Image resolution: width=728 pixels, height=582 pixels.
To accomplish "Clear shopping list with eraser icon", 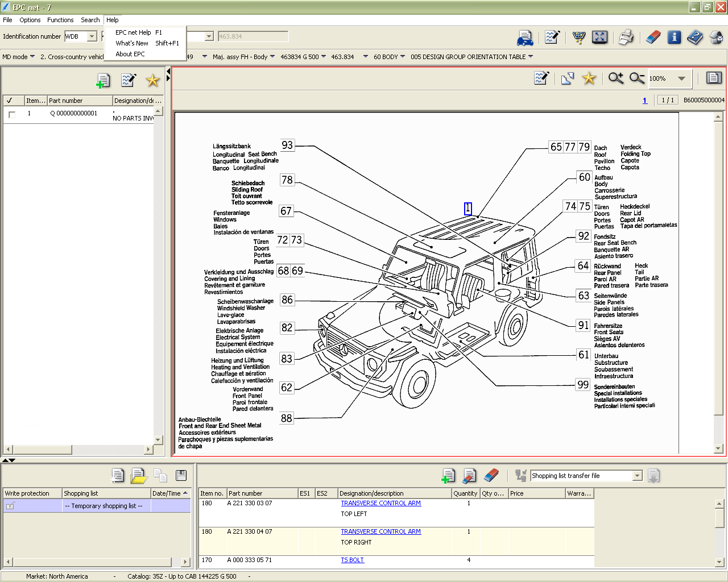I will 491,475.
